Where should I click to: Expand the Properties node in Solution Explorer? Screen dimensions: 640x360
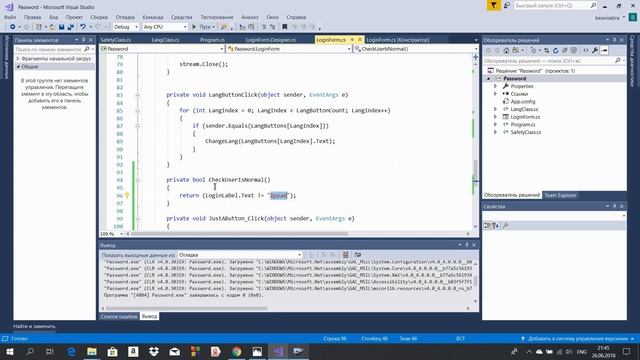[x=496, y=86]
